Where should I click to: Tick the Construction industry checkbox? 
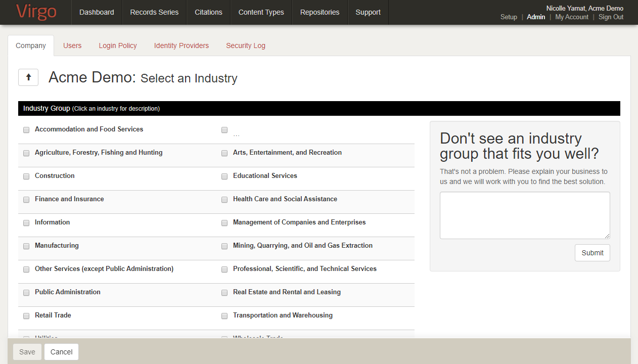(26, 176)
